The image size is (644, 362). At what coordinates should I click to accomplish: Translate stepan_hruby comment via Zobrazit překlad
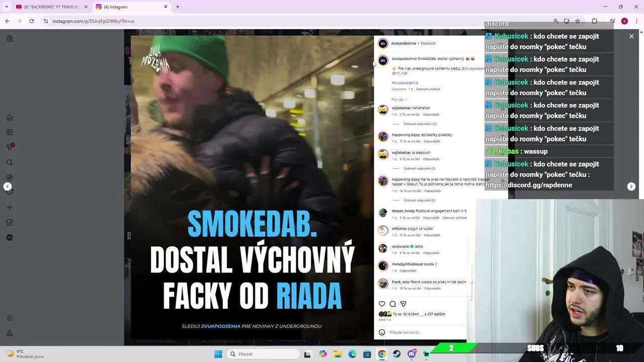454,218
